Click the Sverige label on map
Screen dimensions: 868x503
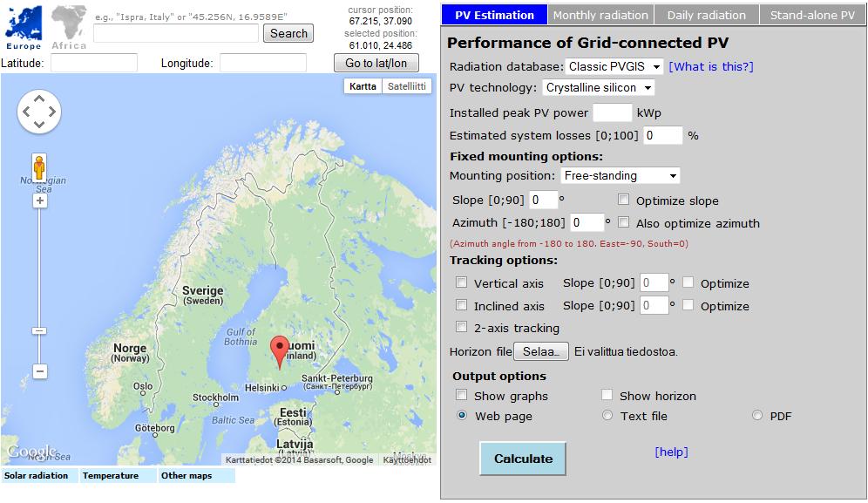(x=202, y=291)
